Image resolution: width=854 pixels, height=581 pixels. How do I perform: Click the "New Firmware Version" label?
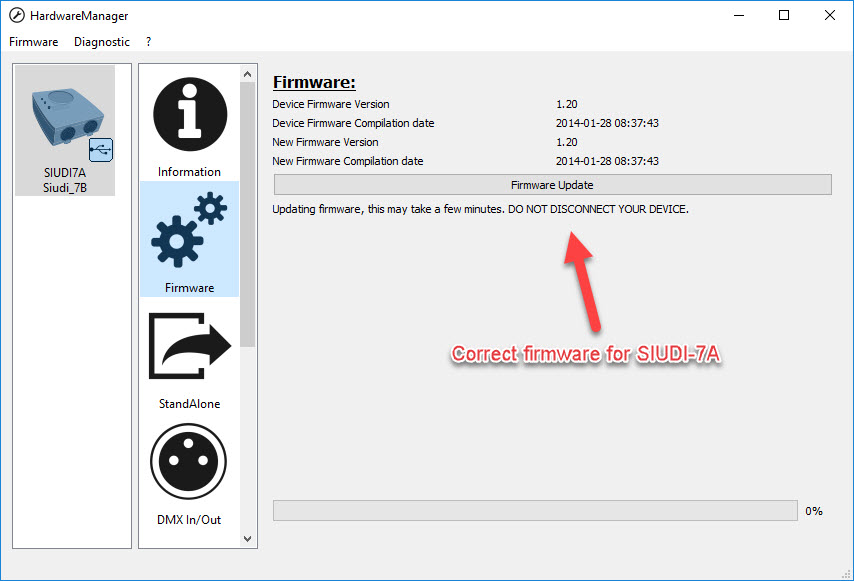coord(325,142)
